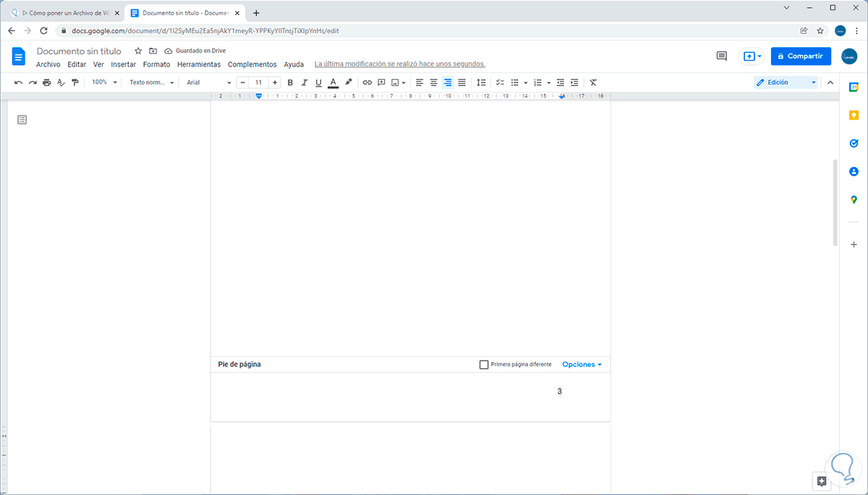868x495 pixels.
Task: Open the Ver menu
Action: (x=98, y=64)
